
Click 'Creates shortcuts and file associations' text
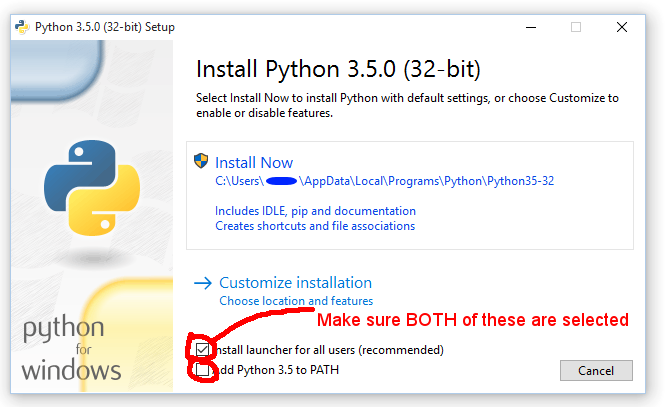coord(315,226)
